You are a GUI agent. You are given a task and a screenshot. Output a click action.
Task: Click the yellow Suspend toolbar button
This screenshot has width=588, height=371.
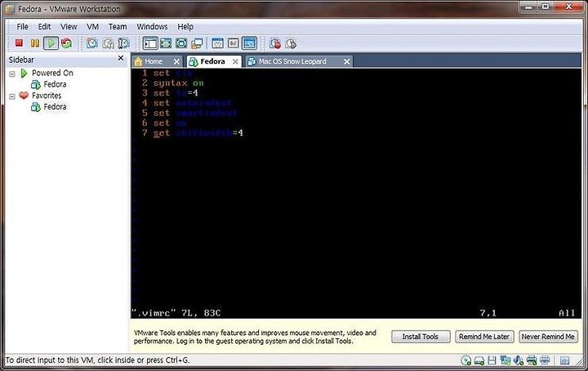(35, 43)
